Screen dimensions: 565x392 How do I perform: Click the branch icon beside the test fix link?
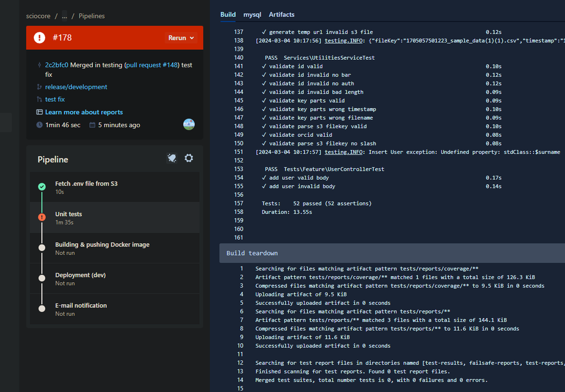point(39,99)
